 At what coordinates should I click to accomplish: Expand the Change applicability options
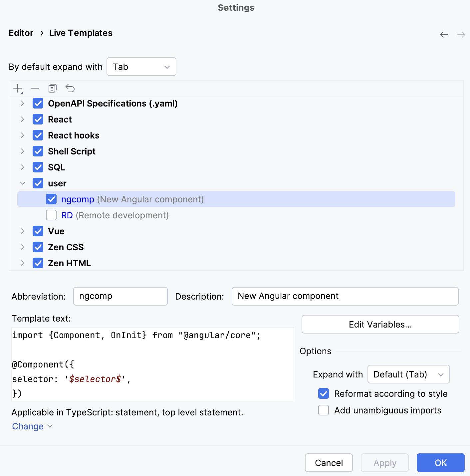coord(32,426)
